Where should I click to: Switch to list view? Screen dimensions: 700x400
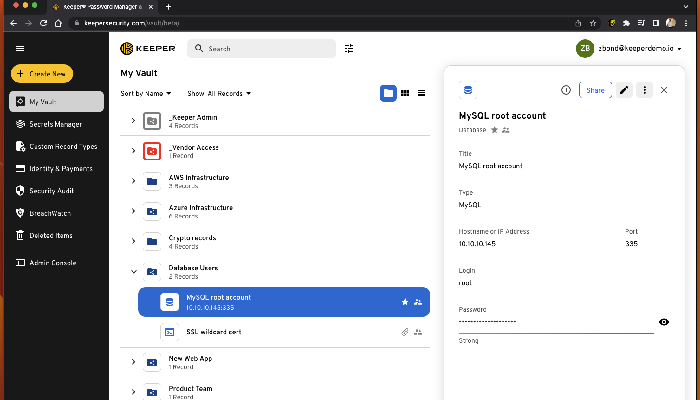coord(421,93)
